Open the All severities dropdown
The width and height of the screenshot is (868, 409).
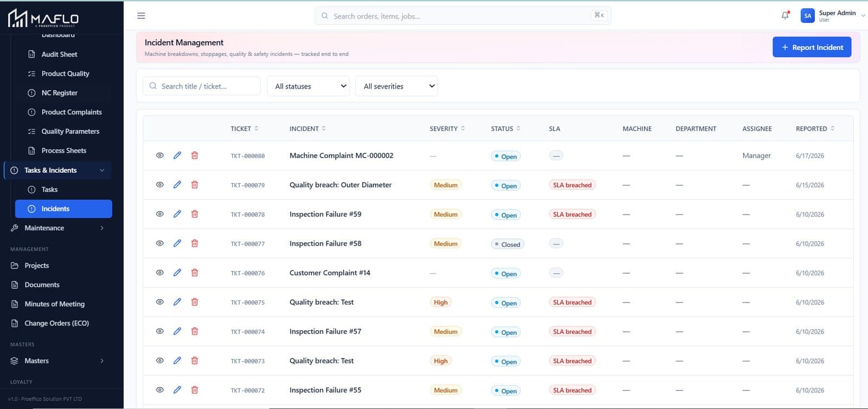(397, 86)
